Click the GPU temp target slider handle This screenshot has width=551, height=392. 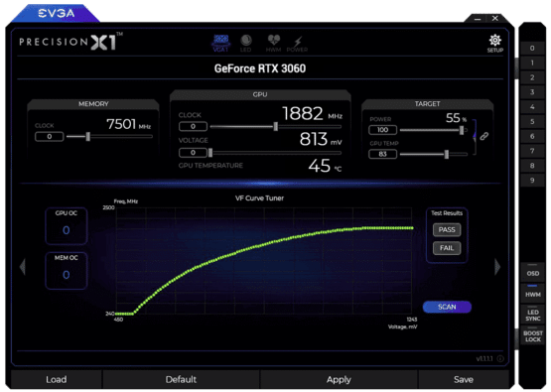(447, 154)
